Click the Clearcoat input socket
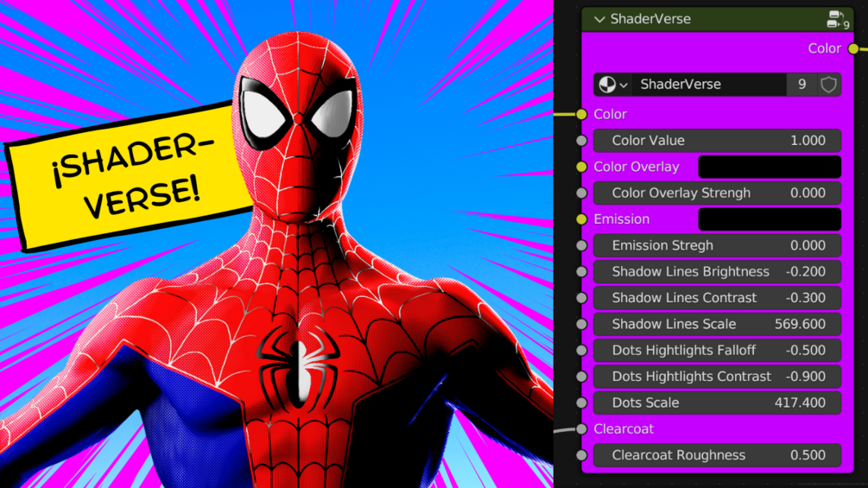Viewport: 868px width, 488px height. coord(581,428)
